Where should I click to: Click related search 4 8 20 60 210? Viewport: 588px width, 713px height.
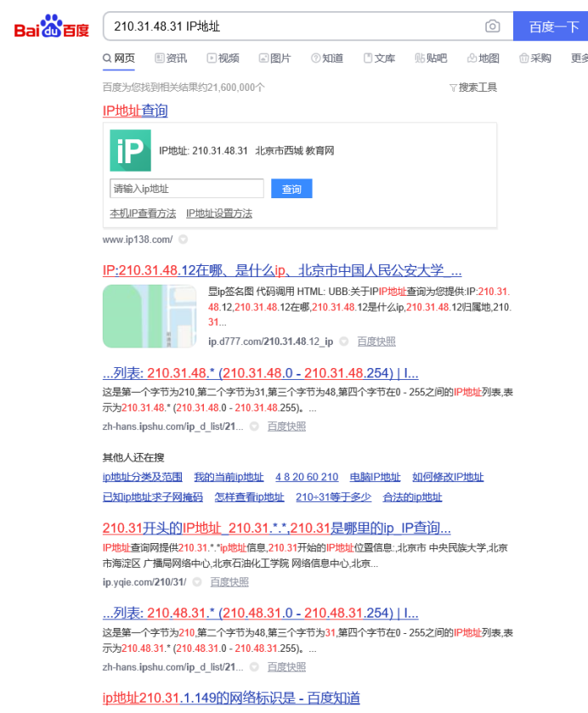pyautogui.click(x=307, y=477)
